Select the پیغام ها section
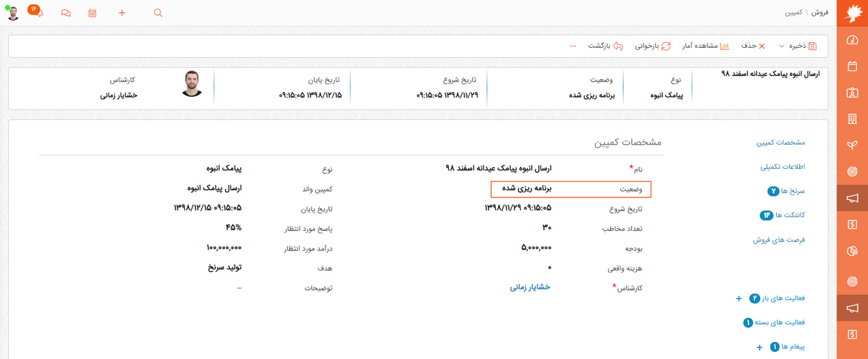The height and width of the screenshot is (359, 868). [793, 347]
